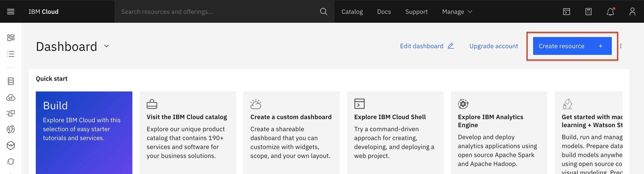
Task: Open the Explore IBM Cloud Shell card
Action: point(395,133)
